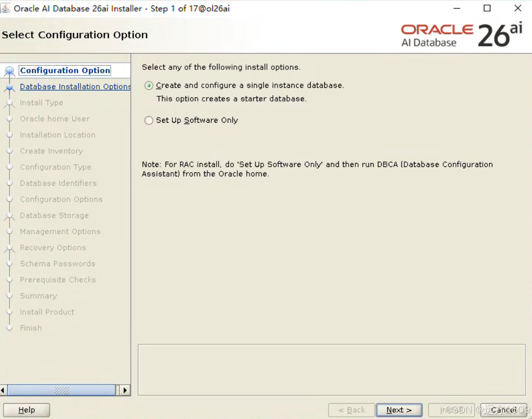Click the Install Type step label
Screen dimensions: 532x419
click(41, 103)
